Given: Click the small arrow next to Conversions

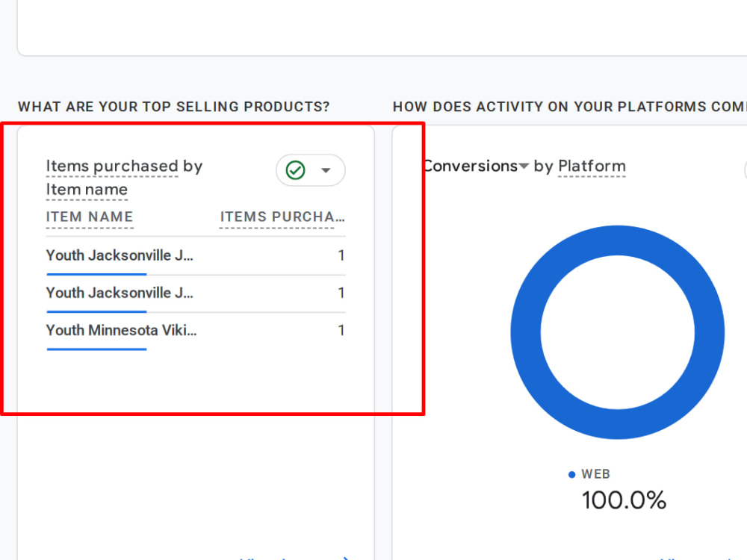Looking at the screenshot, I should 524,166.
